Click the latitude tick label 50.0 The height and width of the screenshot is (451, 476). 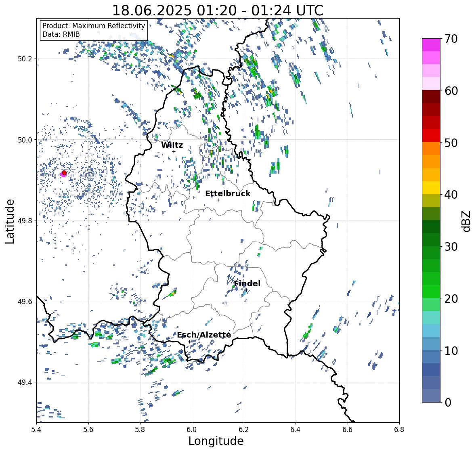pos(25,140)
